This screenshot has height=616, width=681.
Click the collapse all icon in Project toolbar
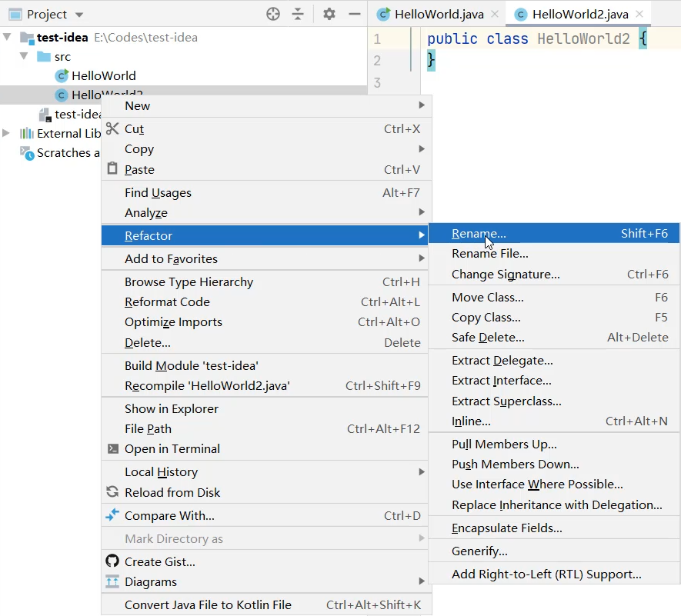pyautogui.click(x=299, y=14)
